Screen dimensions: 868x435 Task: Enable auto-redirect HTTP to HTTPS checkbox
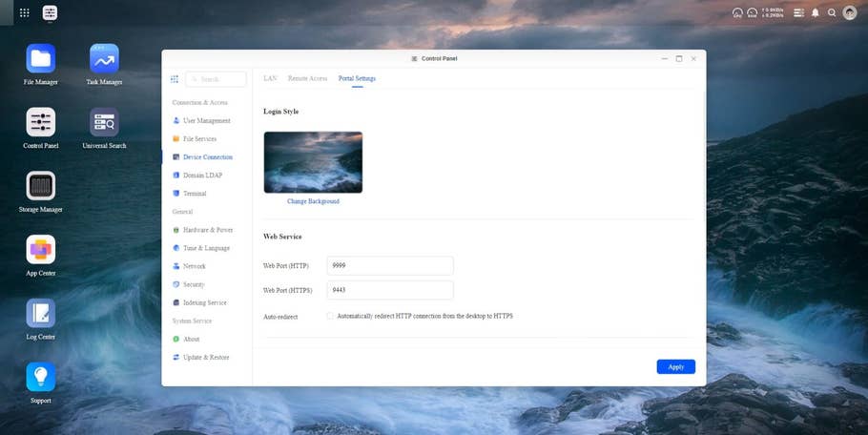[x=330, y=316]
